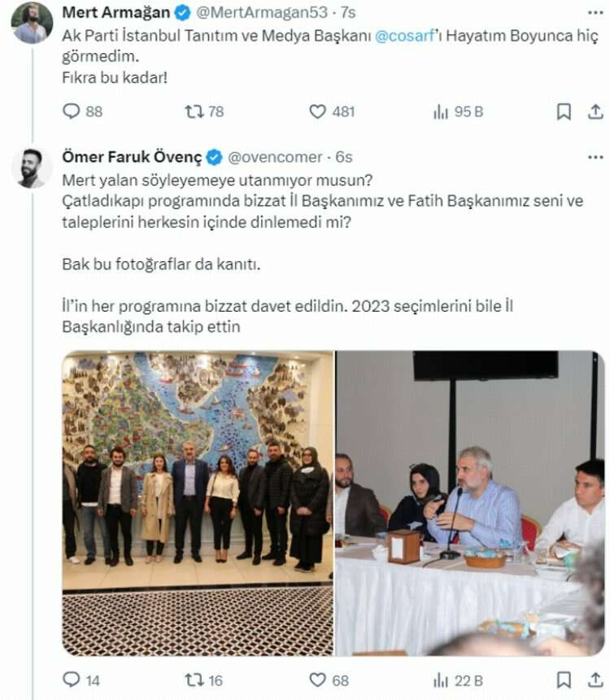Like Mert Armağan's tweet
Screen dimensions: 610x700
[318, 112]
